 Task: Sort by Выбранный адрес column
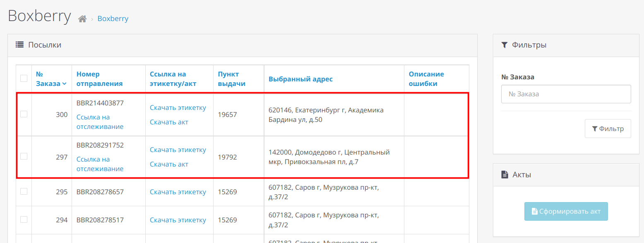[x=300, y=79]
